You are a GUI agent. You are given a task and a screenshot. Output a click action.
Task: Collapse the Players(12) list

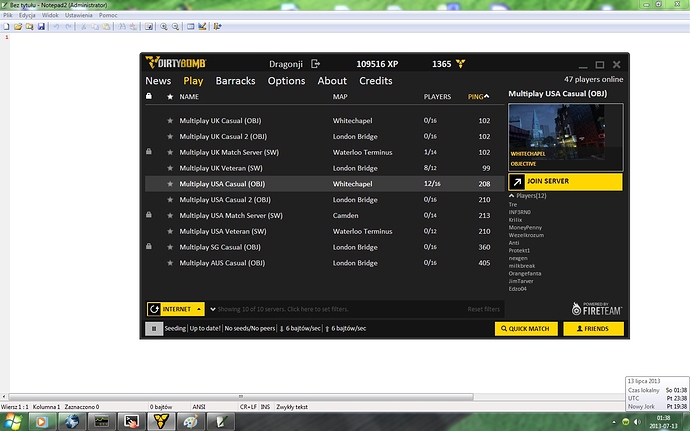coord(513,195)
